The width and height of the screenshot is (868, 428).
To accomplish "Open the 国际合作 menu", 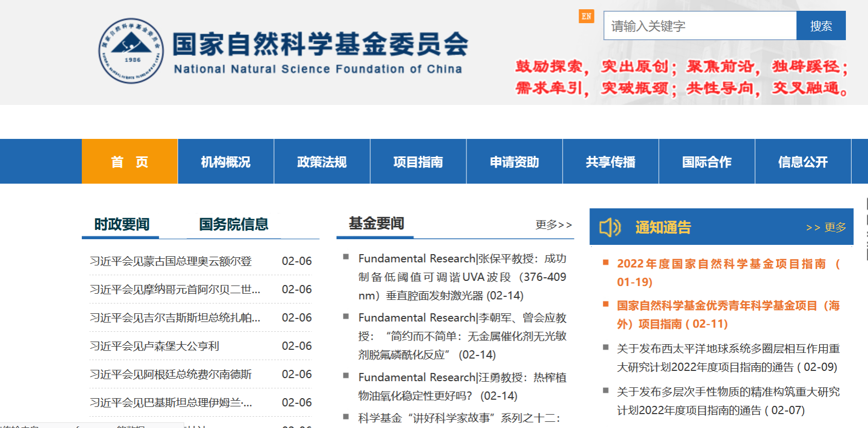I will (x=707, y=162).
